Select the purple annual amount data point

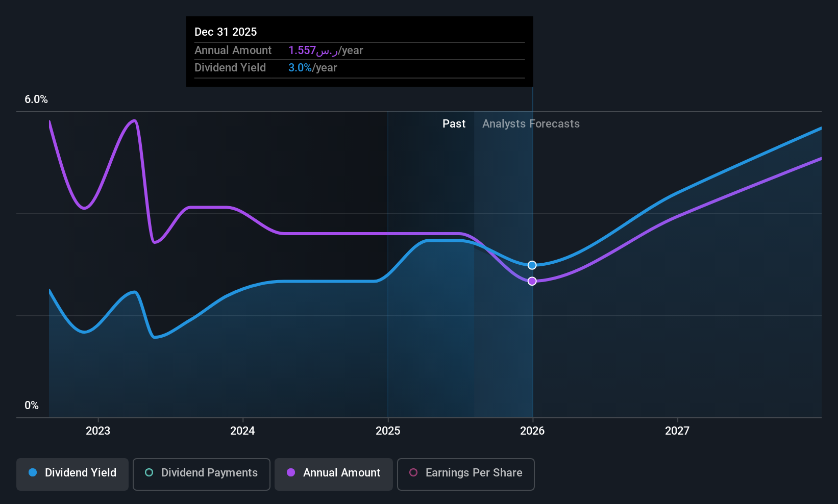pos(532,281)
